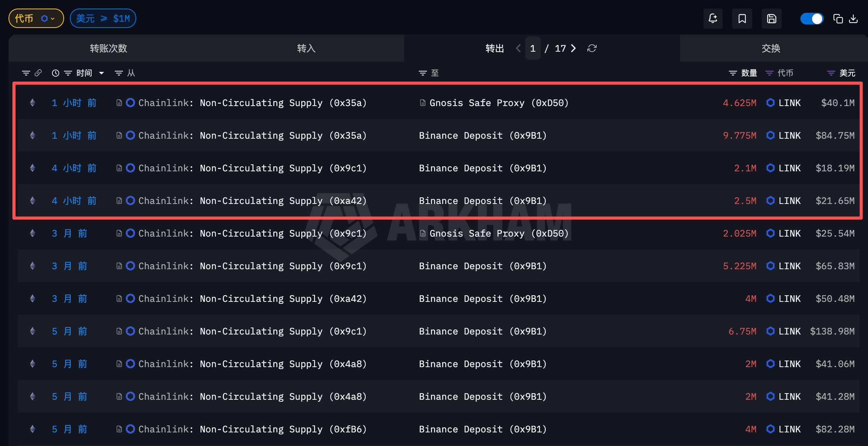The image size is (868, 446).
Task: Expand the 时间 sort dropdown arrow
Action: coord(101,73)
